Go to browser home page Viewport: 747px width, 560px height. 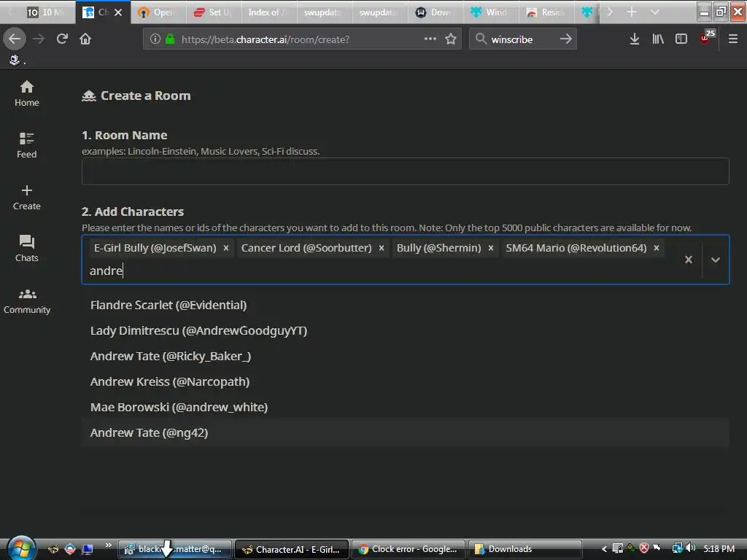point(85,39)
